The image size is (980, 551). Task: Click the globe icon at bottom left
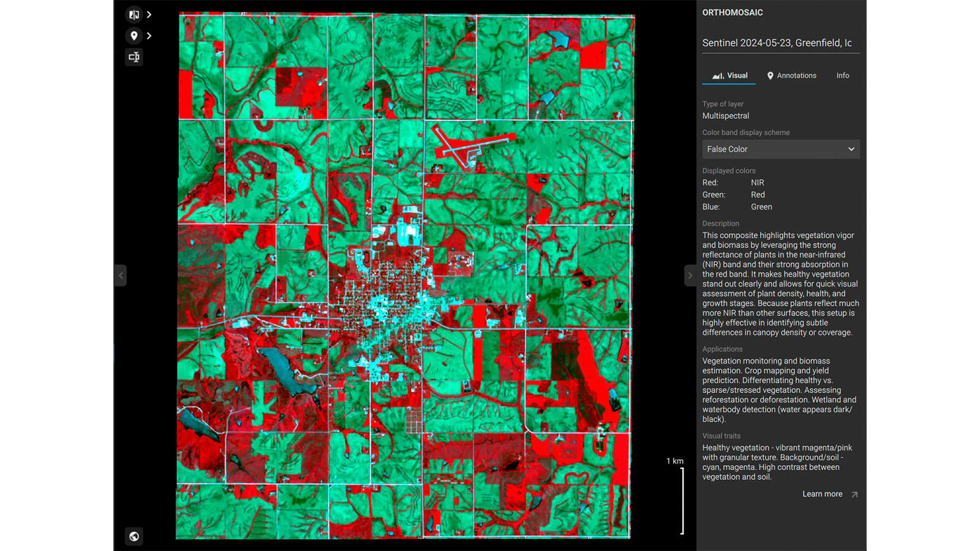[134, 537]
